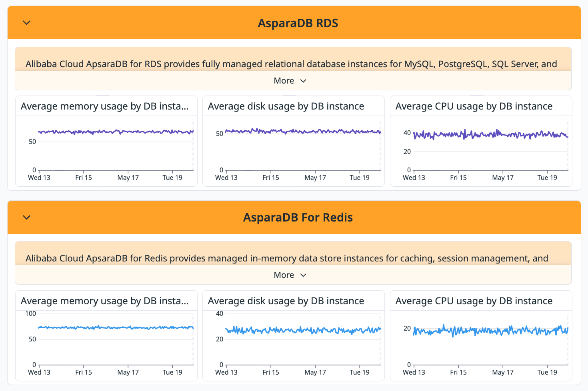Click May 17 on RDS disk chart axis
This screenshot has height=391, width=588.
click(x=315, y=178)
